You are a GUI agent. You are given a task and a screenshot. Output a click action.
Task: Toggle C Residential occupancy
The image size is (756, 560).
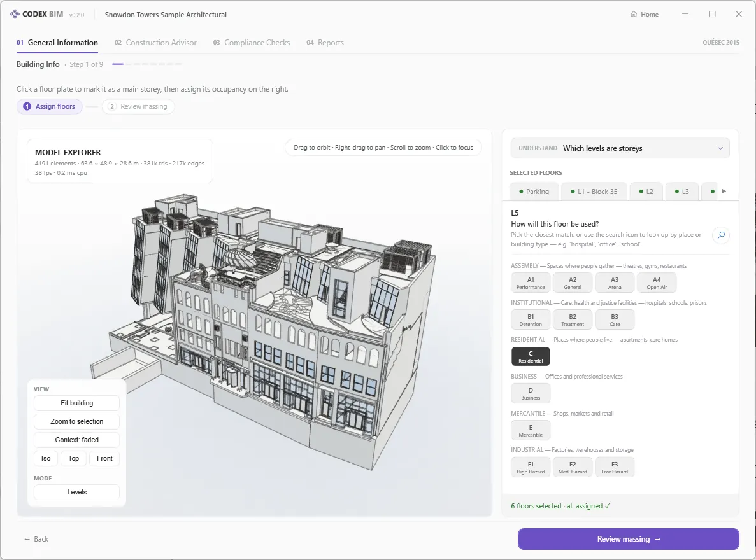[x=531, y=356]
